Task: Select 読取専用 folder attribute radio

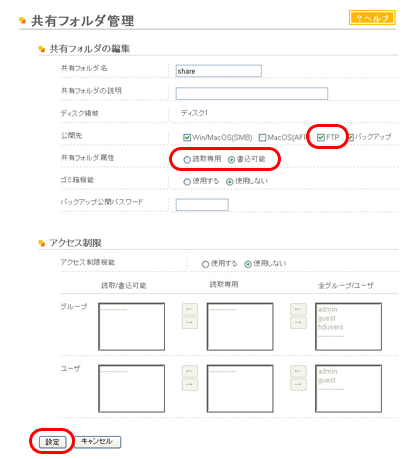Action: click(x=187, y=160)
